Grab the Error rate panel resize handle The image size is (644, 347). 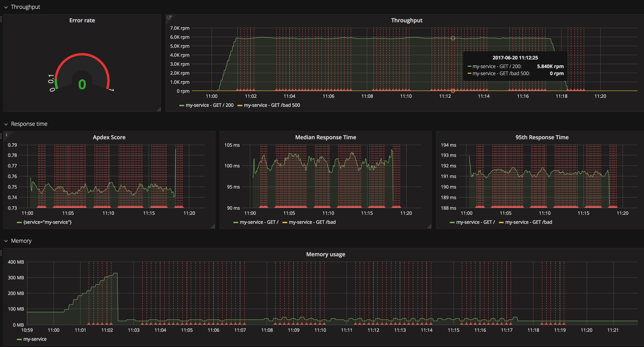pos(159,110)
